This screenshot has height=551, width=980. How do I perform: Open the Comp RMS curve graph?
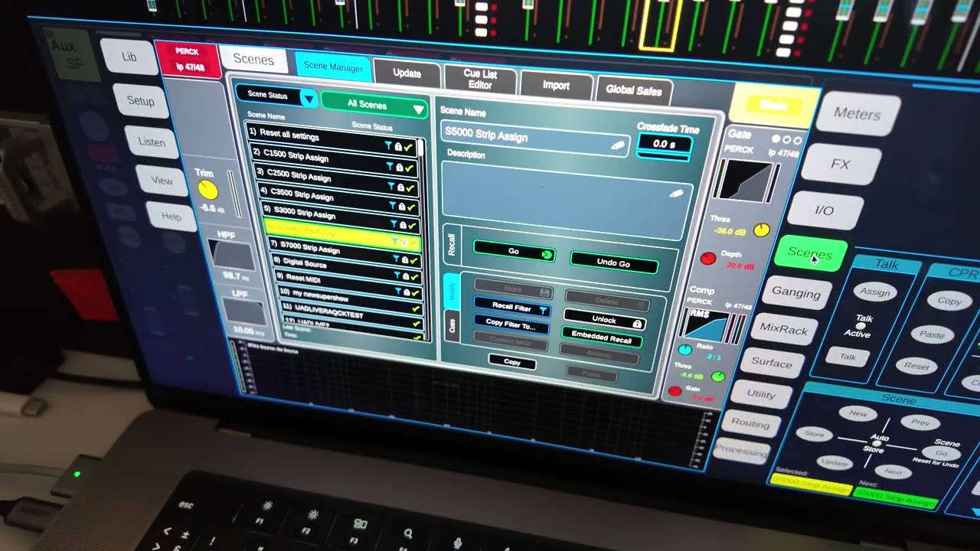point(708,324)
